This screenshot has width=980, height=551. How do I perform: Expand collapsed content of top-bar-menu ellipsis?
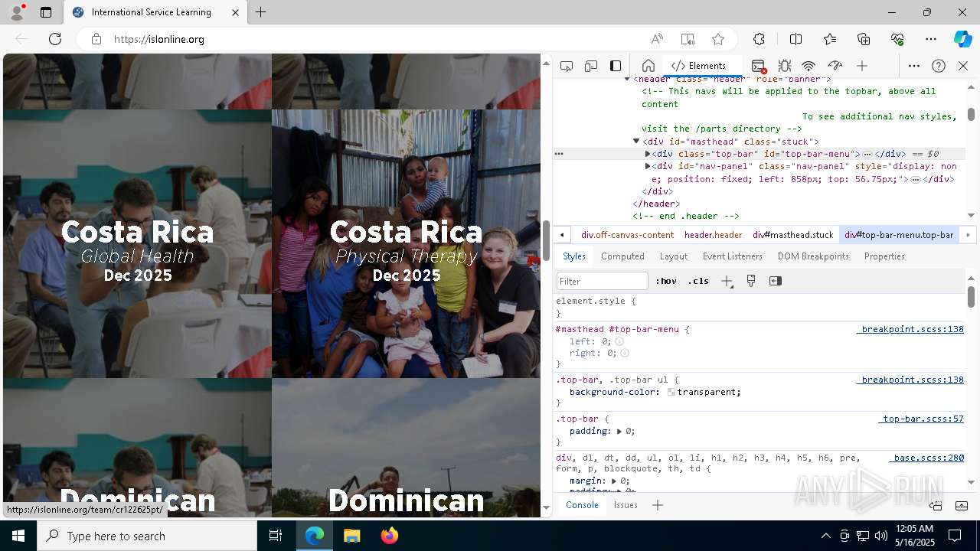click(x=867, y=154)
